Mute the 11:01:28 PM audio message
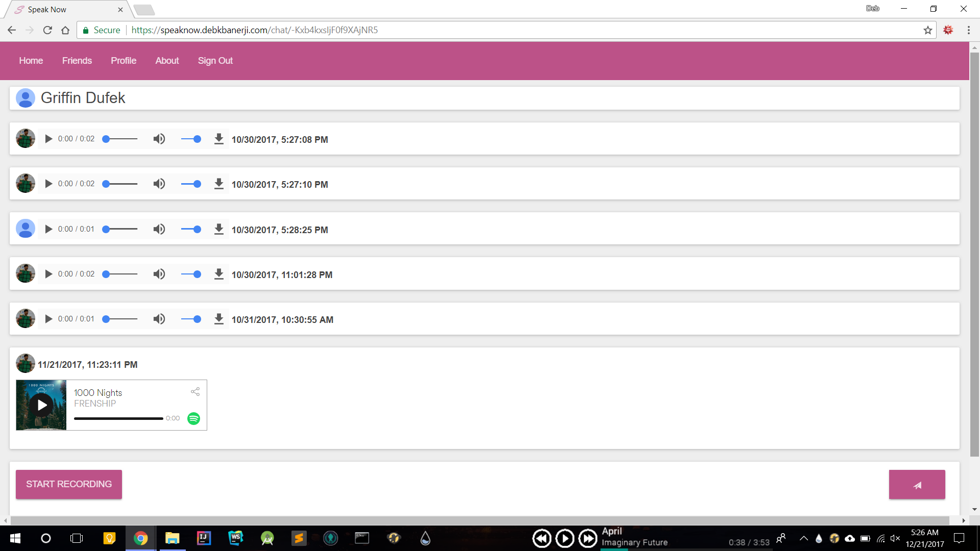The image size is (980, 551). pyautogui.click(x=159, y=274)
